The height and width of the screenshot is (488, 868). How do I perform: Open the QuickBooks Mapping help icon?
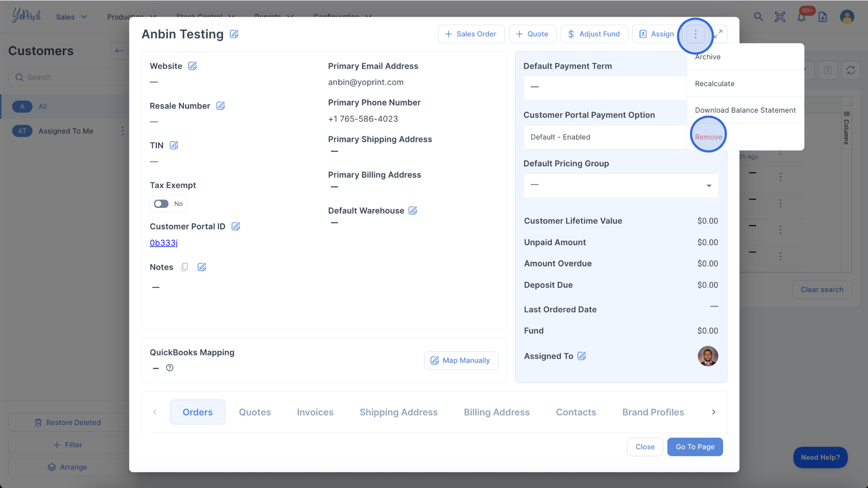click(x=170, y=368)
